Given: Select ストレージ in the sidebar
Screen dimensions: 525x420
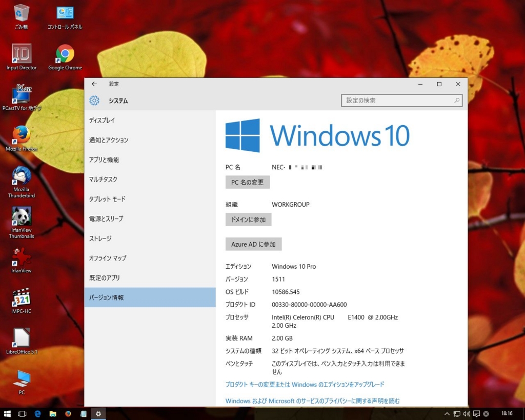Looking at the screenshot, I should [150, 238].
